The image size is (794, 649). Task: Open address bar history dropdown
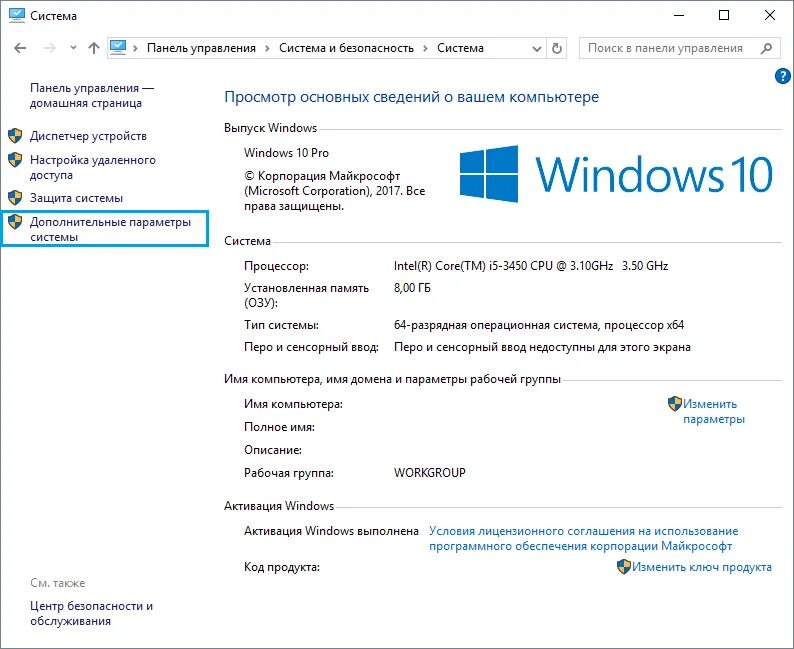click(x=537, y=49)
